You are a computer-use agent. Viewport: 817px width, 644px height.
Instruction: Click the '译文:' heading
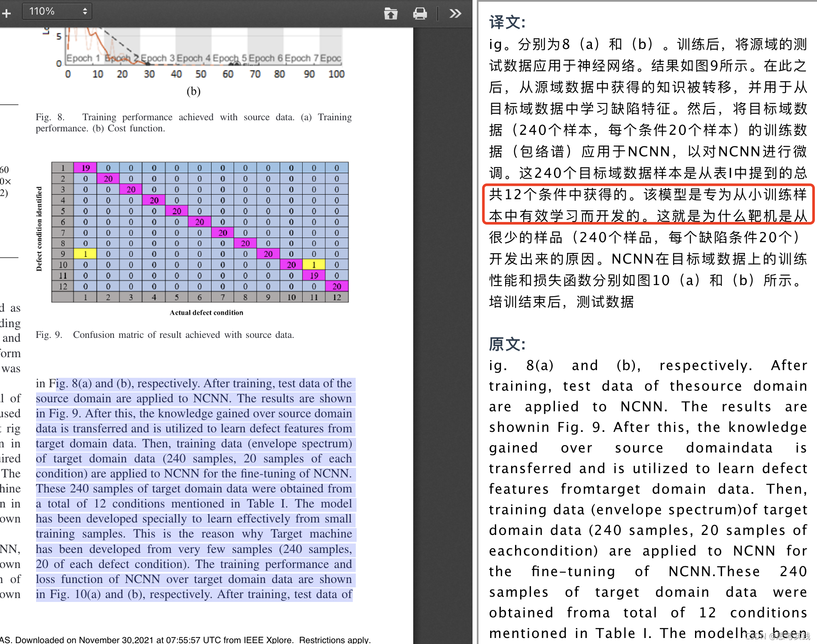[507, 22]
